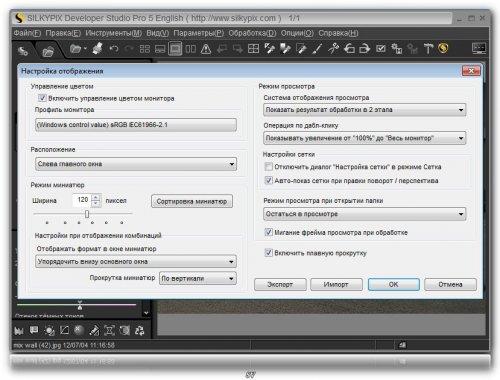Click the tone curve icon in bottom panel
Viewport: 500px width, 380px height.
click(x=64, y=331)
